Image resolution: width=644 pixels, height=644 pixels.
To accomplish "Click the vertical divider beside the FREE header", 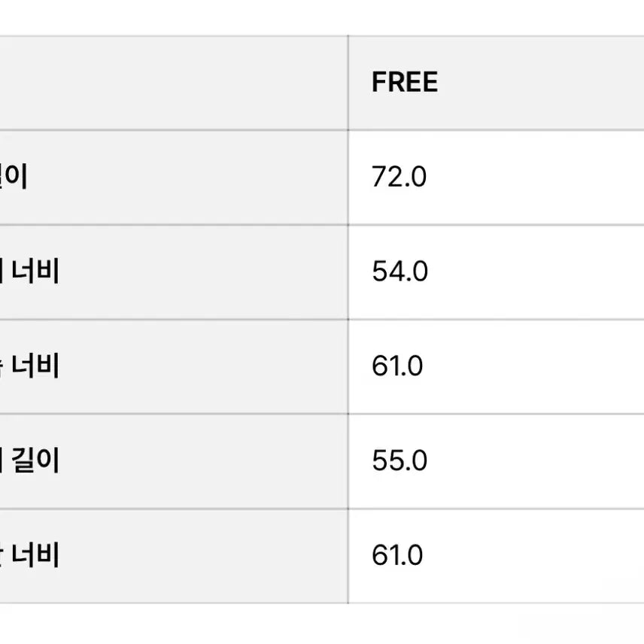I will pyautogui.click(x=348, y=82).
